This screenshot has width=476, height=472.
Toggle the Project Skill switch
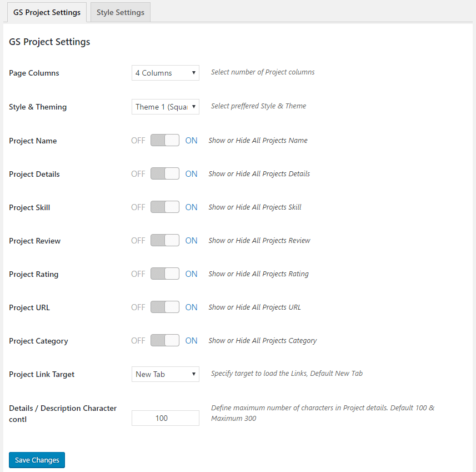(165, 207)
